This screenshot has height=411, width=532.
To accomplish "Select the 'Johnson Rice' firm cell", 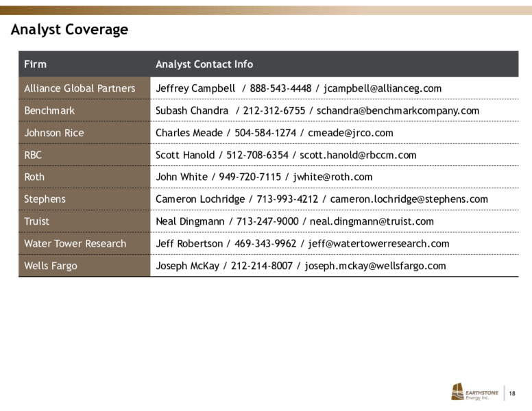I will point(84,133).
